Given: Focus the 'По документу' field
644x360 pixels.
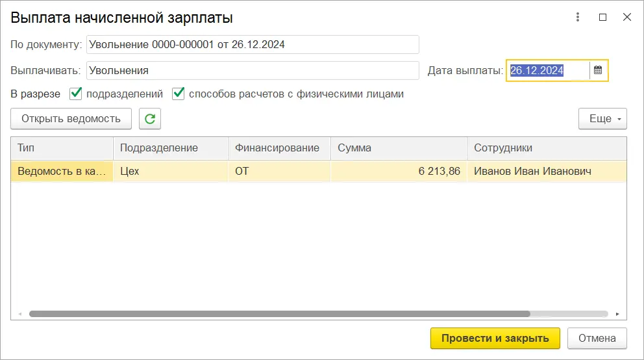Looking at the screenshot, I should tap(253, 45).
